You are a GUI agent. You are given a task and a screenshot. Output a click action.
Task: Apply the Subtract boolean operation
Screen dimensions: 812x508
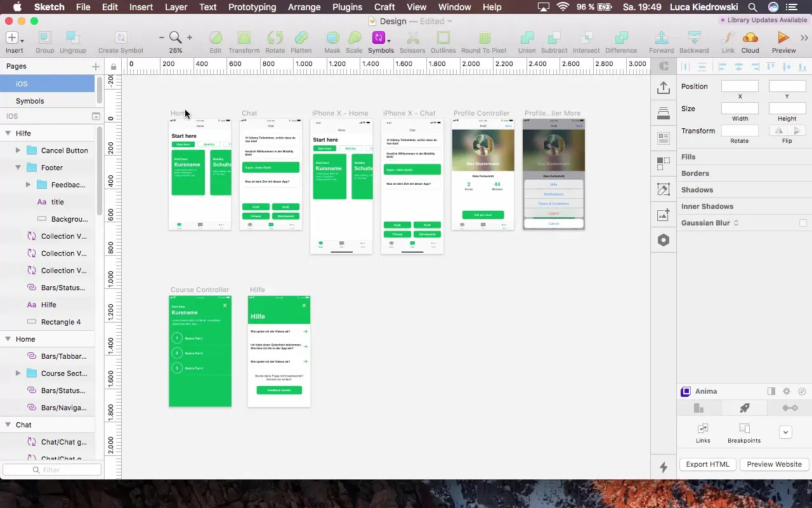(554, 38)
